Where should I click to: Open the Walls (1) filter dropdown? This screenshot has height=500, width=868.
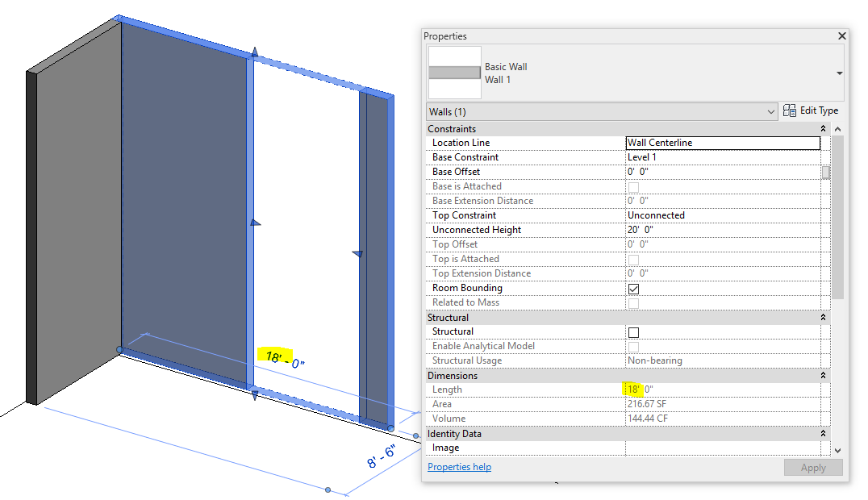602,112
